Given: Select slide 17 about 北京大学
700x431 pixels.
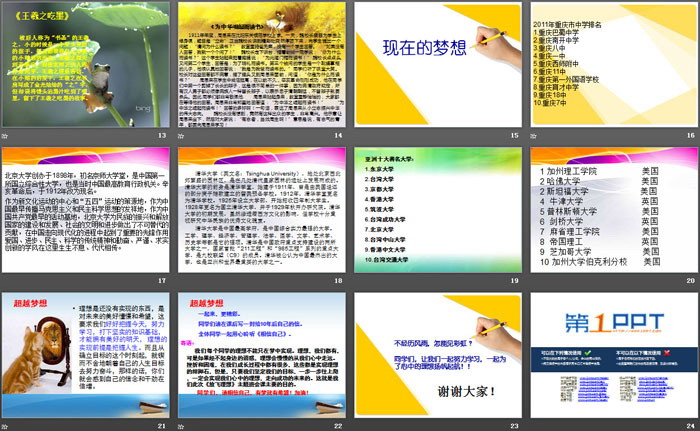Looking at the screenshot, I should click(86, 210).
